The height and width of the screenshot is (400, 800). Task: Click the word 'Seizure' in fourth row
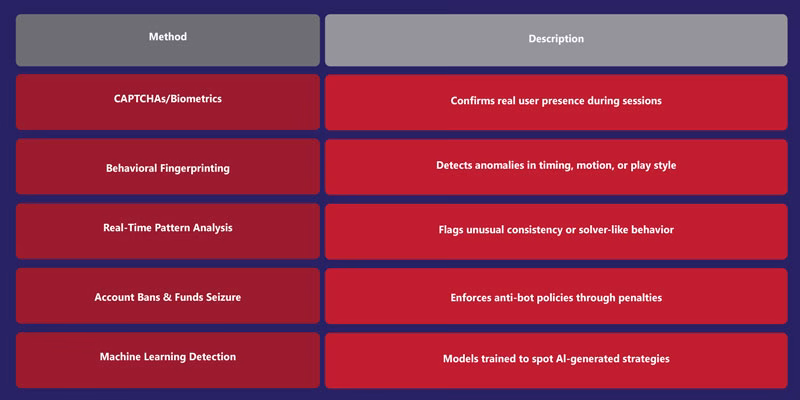tap(222, 297)
